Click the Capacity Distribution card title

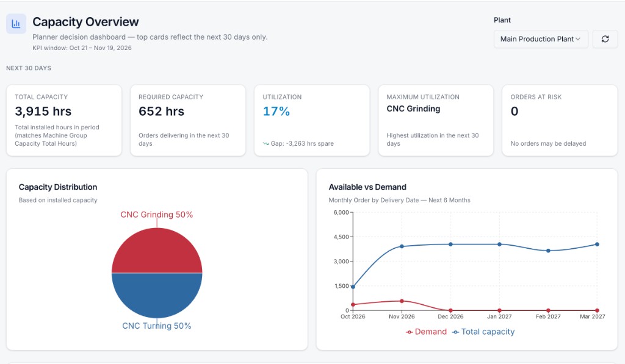(x=58, y=187)
